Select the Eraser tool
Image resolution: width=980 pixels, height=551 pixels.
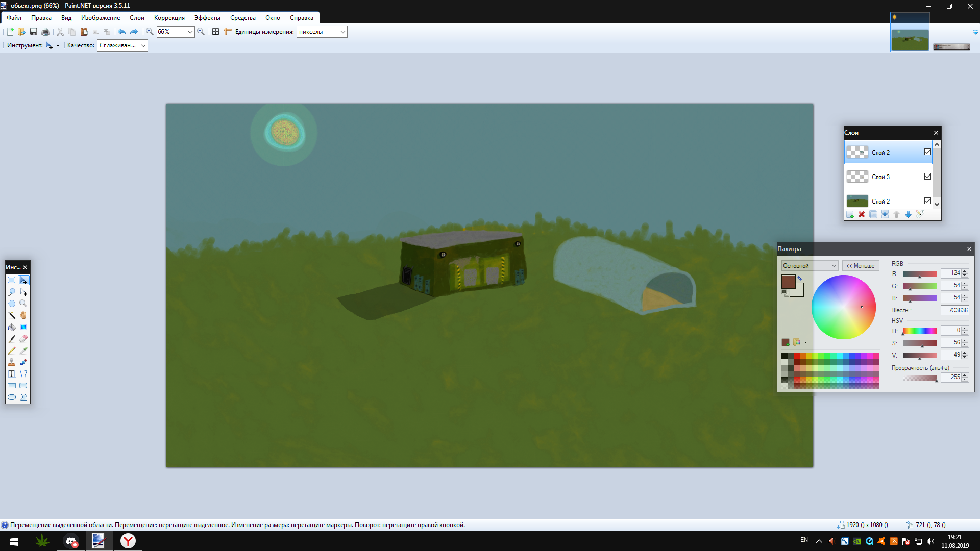[x=23, y=339]
